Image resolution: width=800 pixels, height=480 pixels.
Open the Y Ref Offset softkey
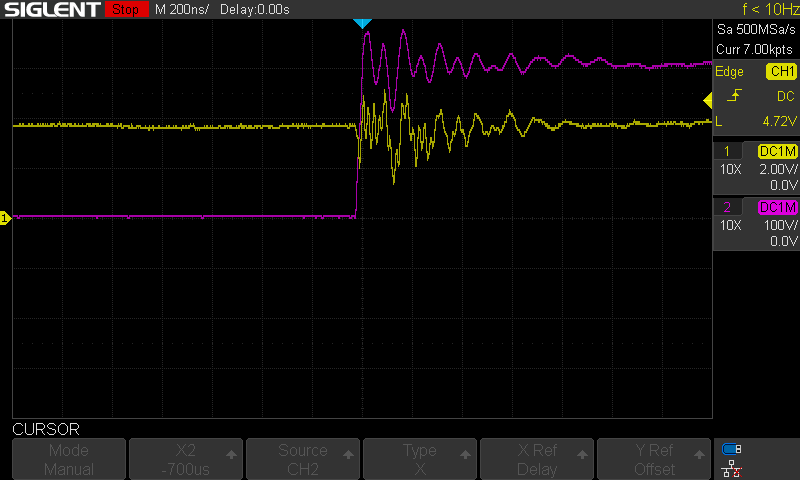pyautogui.click(x=654, y=459)
